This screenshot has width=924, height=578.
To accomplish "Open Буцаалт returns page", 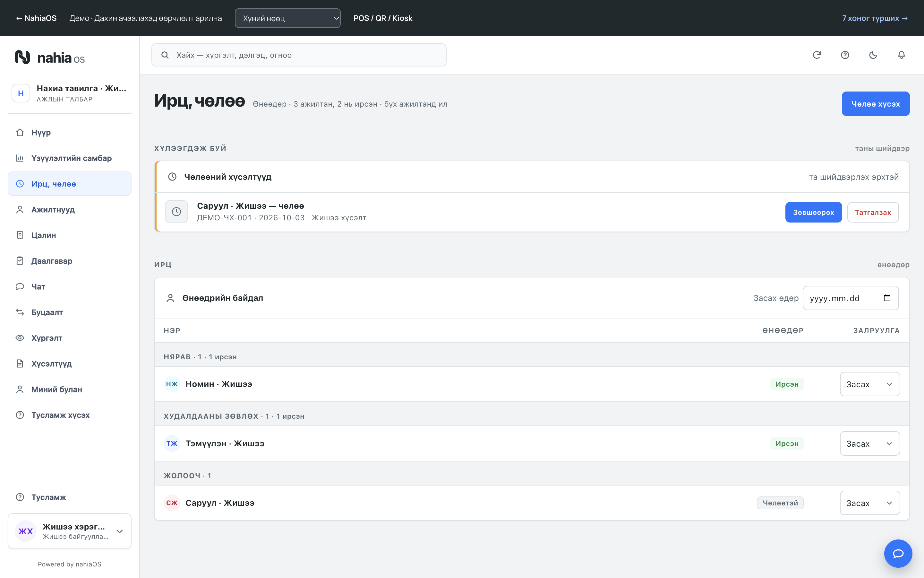I will pyautogui.click(x=70, y=312).
